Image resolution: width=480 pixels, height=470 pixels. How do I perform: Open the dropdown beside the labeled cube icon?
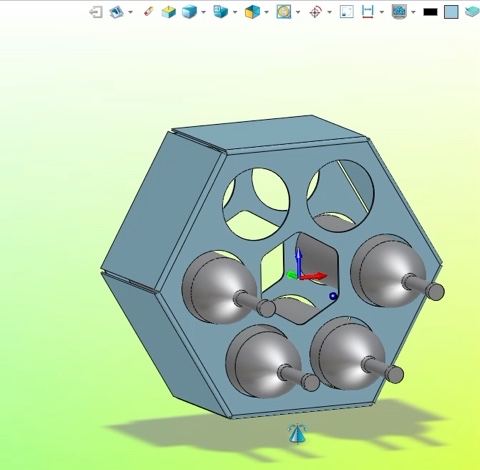(235, 12)
